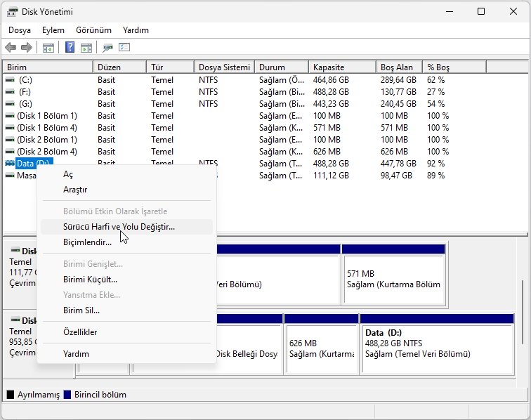Click the Back arrow toolbar icon
This screenshot has width=531, height=420.
[11, 48]
